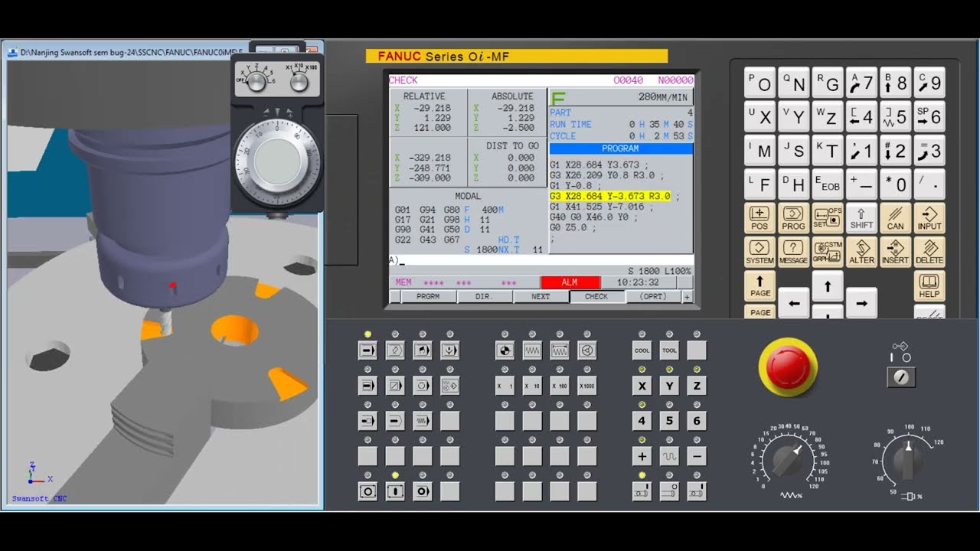Open offset settings with OFS/SET key
The height and width of the screenshot is (551, 980).
(x=828, y=218)
